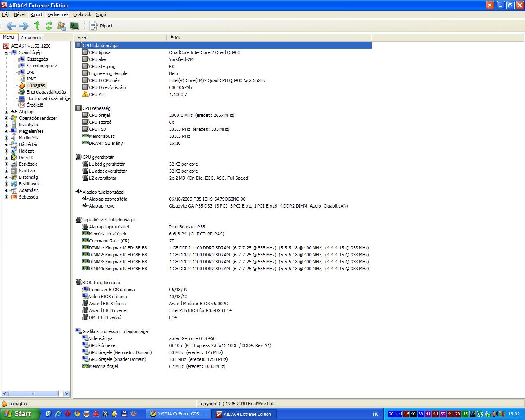
Task: Click the Forward arrow toolbar icon
Action: pyautogui.click(x=24, y=26)
